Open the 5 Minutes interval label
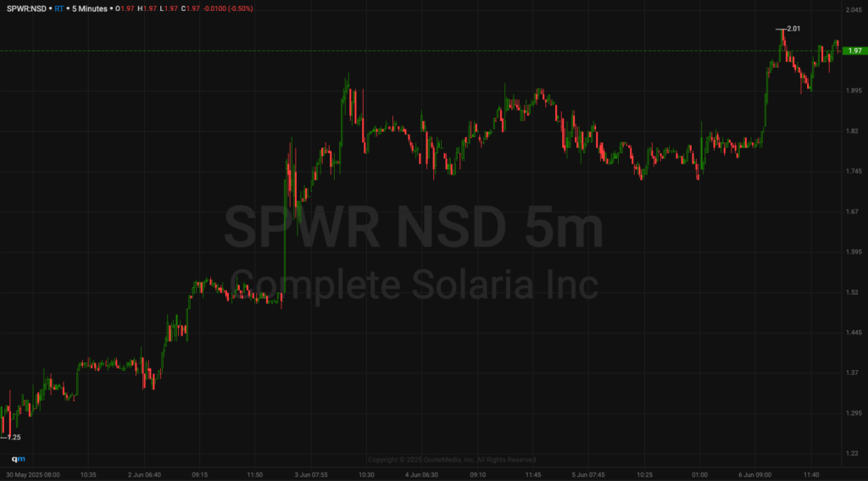 point(90,8)
